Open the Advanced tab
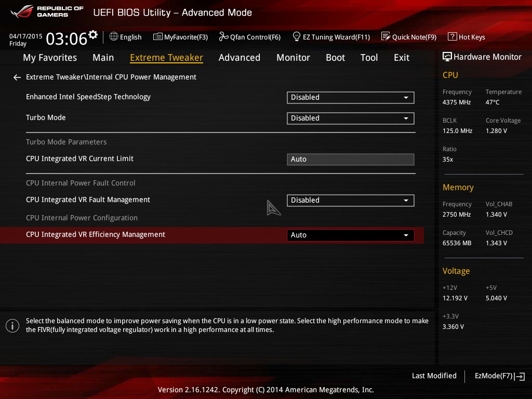The height and width of the screenshot is (399, 532). tap(239, 58)
